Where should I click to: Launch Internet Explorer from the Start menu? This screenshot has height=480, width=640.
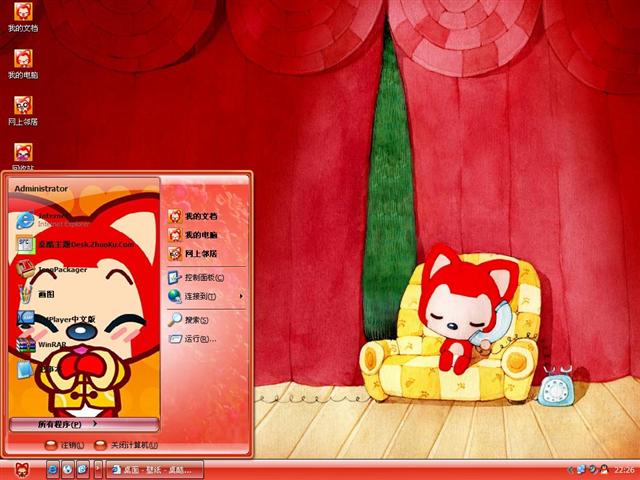53,220
